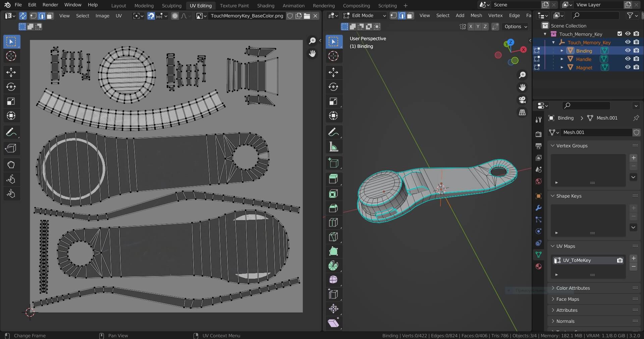Toggle proportional editing in UV editor
Viewport: 644px width, 339px height.
point(175,16)
